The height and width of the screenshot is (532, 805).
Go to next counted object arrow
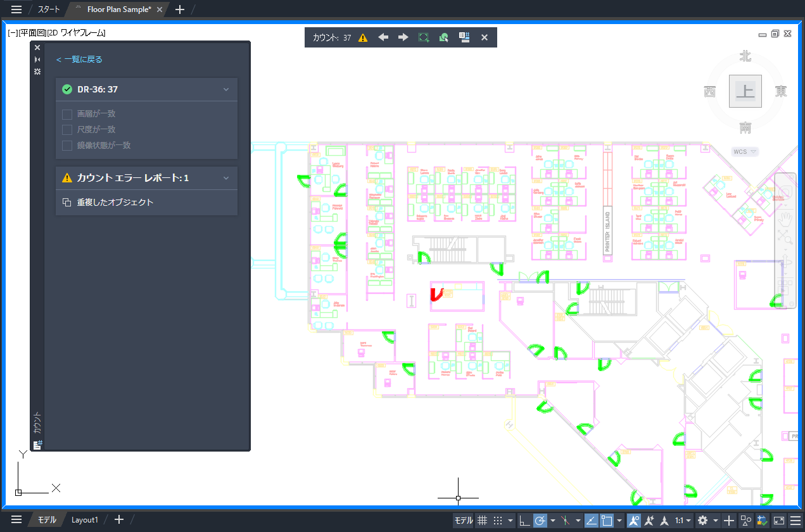coord(403,37)
